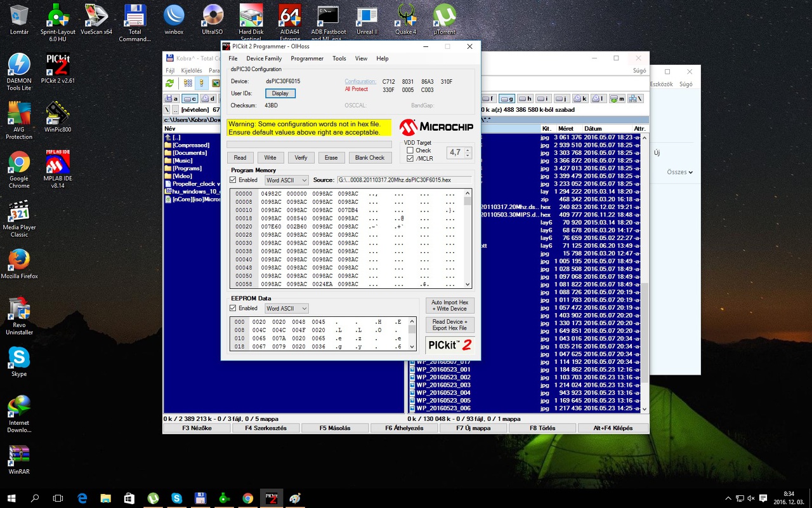Open Total Commander from the taskbar
The image size is (812, 508).
[x=200, y=498]
